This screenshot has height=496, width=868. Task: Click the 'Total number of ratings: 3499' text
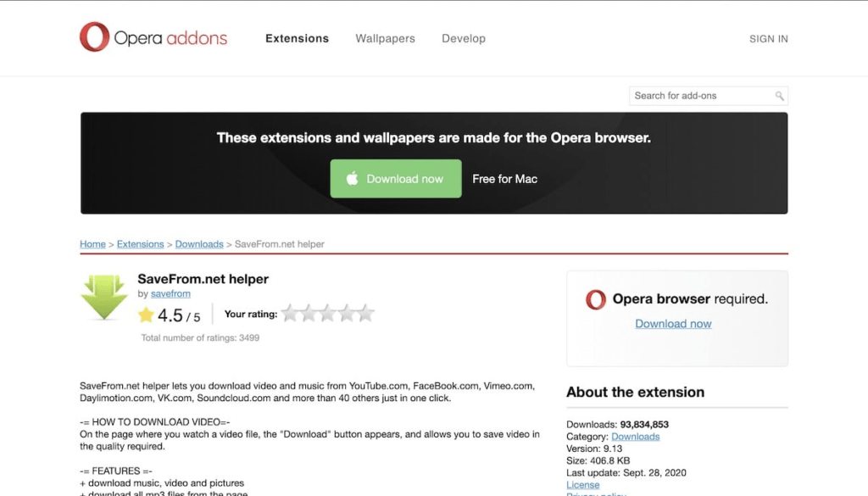[200, 337]
